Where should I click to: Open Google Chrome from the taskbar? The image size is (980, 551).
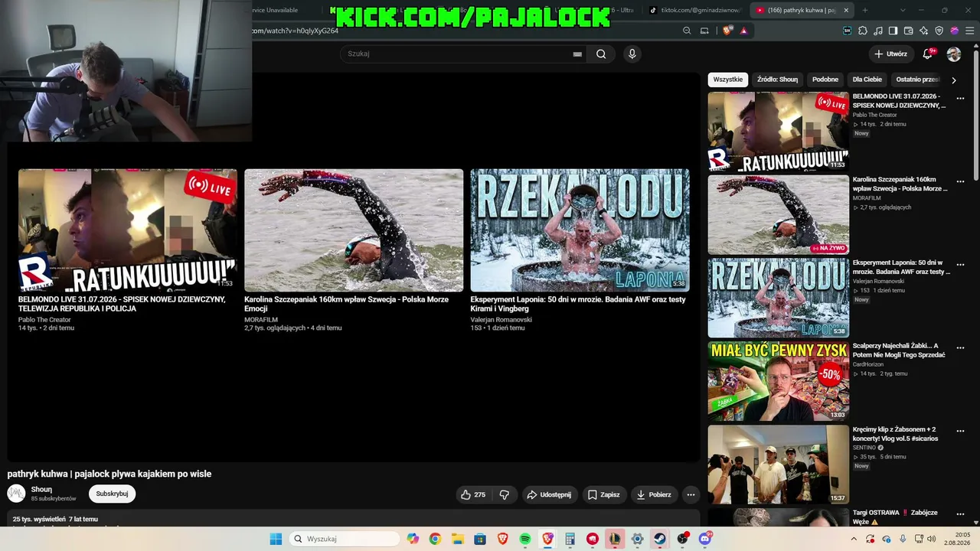click(x=435, y=539)
